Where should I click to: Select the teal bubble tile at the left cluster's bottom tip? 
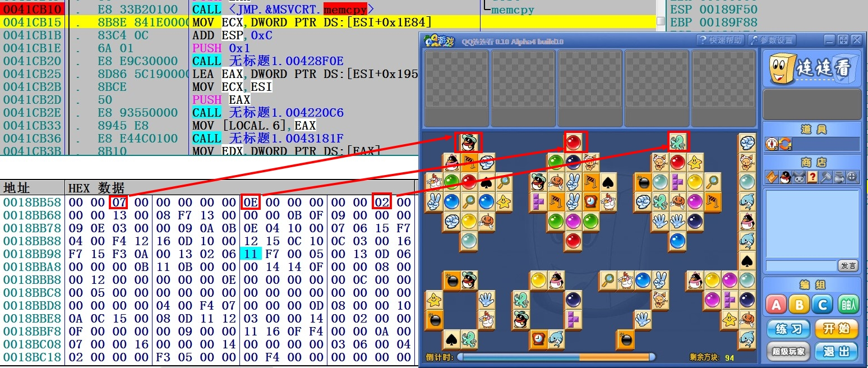click(x=468, y=240)
